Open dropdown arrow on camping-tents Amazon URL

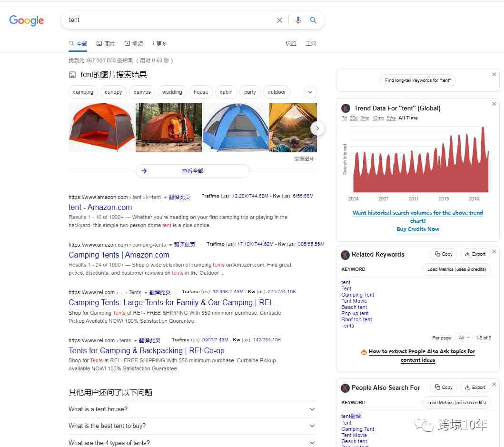170,245
